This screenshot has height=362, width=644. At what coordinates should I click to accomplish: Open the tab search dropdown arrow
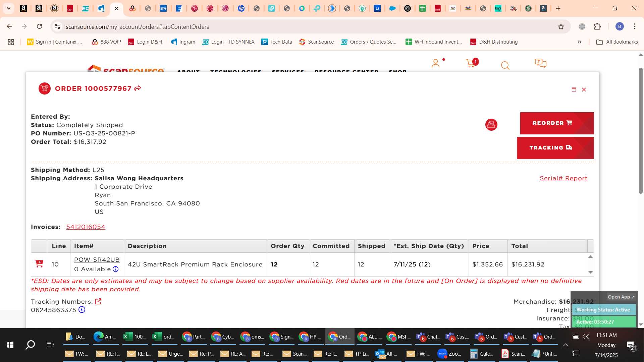click(x=9, y=8)
